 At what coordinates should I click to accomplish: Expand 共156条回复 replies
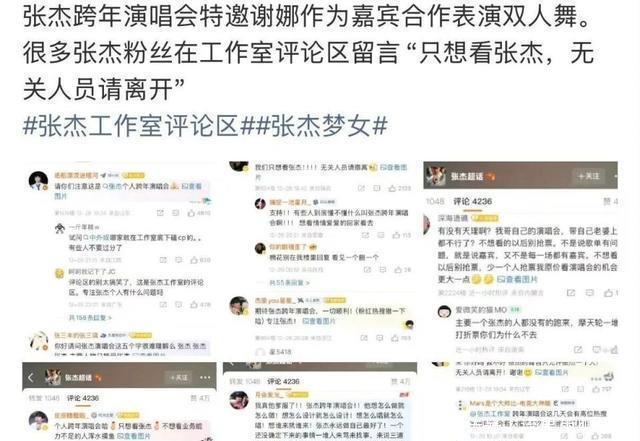90,318
